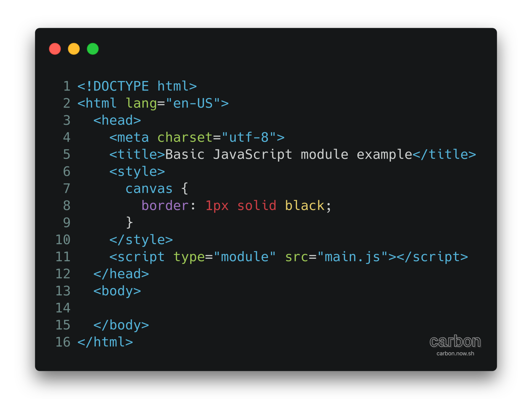Click the type attribute on line 11
Viewport: 532px width, 399px height.
(189, 257)
